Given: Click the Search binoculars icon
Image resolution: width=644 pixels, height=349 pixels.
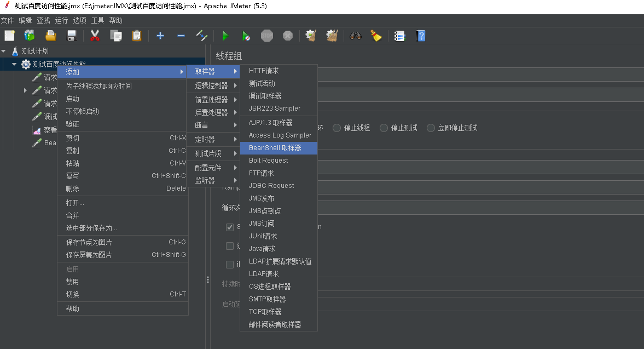Looking at the screenshot, I should 355,36.
